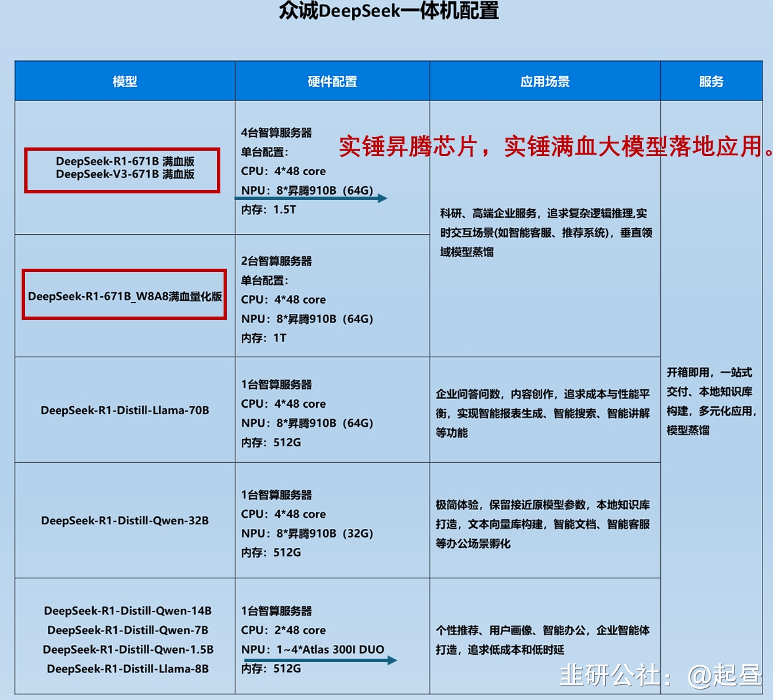The image size is (773, 700).
Task: Select the DeepSeek-R1-671B_W8A8满血量化版 cell
Action: click(x=125, y=296)
